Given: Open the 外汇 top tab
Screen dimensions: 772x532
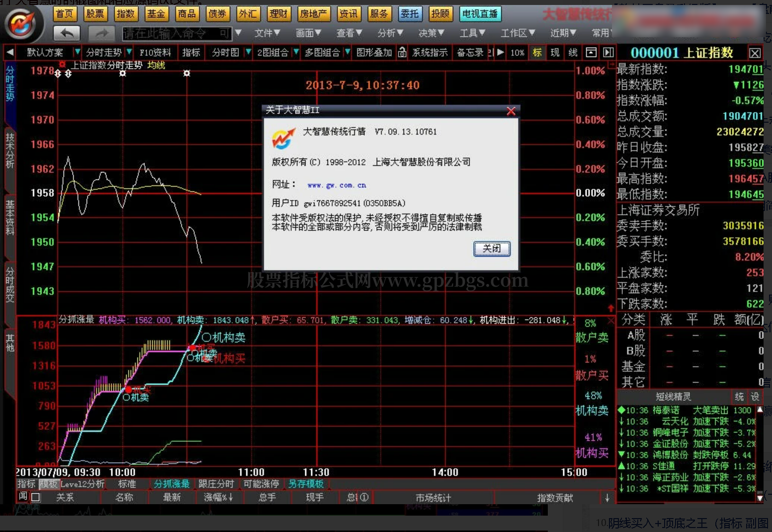Looking at the screenshot, I should pos(248,14).
